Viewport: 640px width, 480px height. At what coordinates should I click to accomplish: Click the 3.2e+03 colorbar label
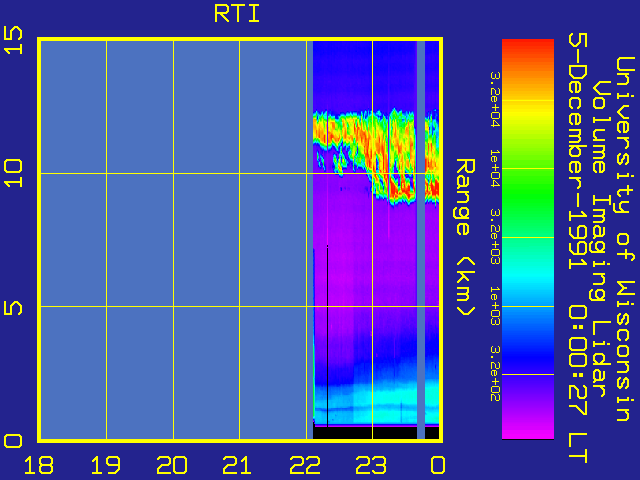(495, 237)
